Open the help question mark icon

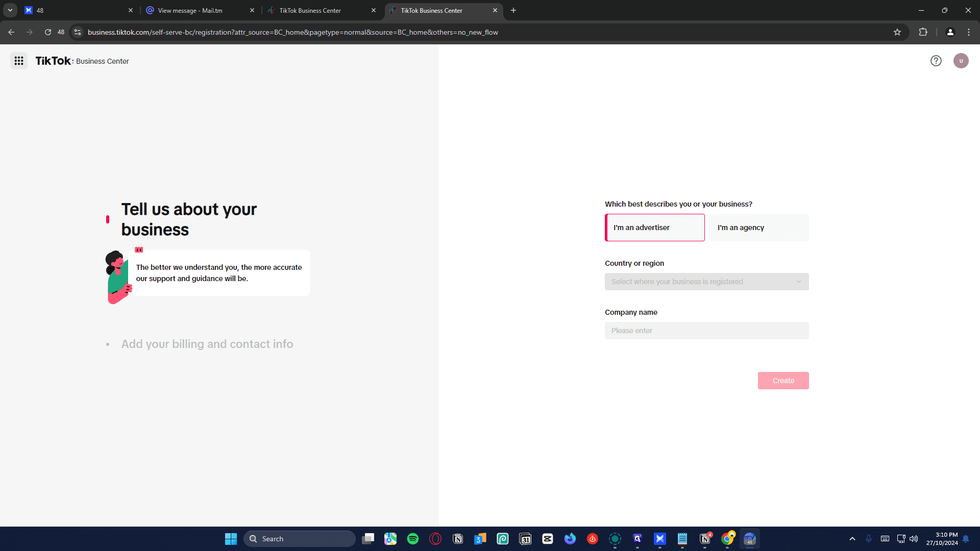(936, 61)
